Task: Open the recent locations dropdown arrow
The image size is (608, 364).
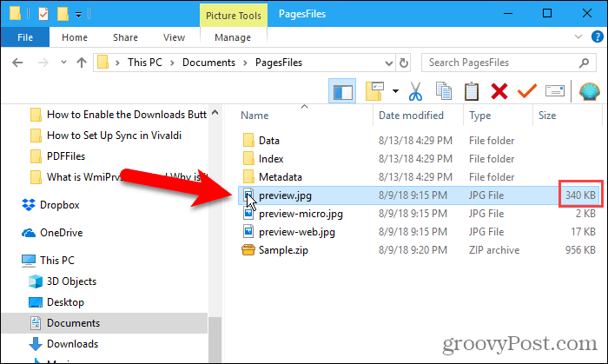Action: (63, 62)
